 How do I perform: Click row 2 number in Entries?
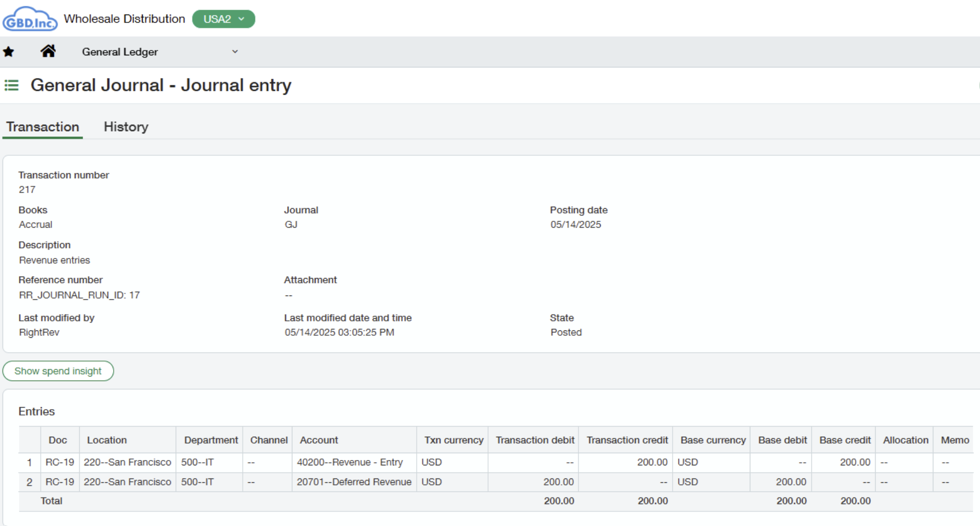30,482
